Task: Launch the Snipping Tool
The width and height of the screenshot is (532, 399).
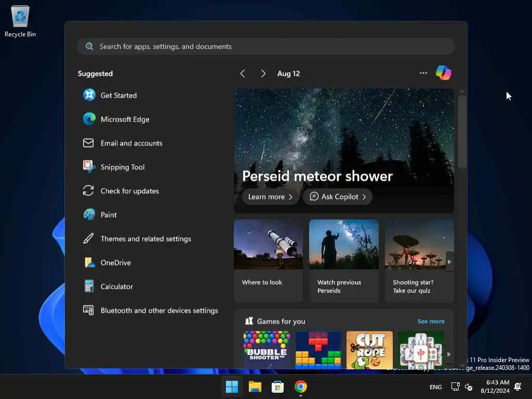Action: pos(114,167)
